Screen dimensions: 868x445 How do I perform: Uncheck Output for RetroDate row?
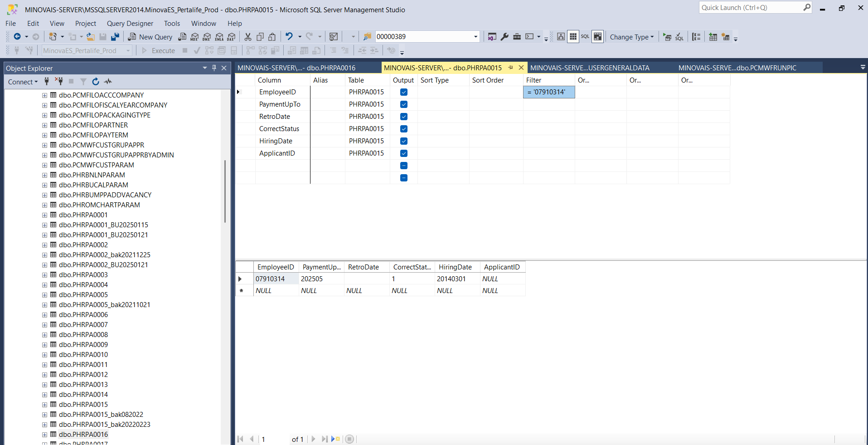click(404, 117)
